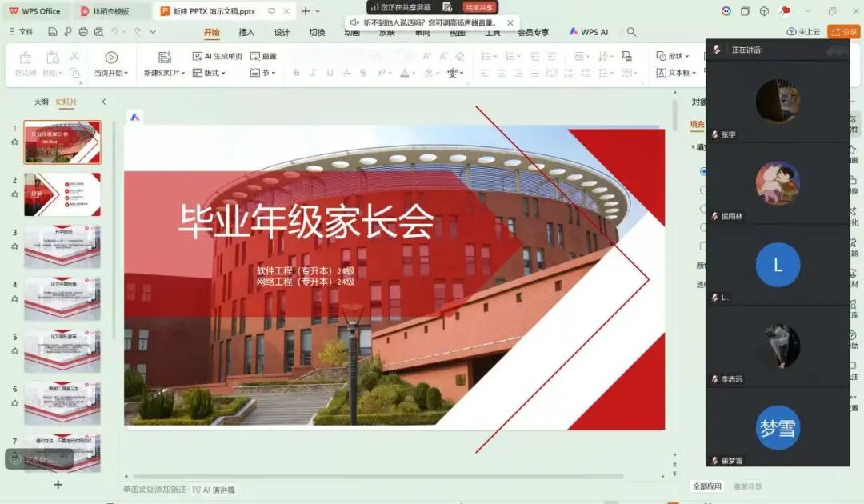Select the second fill radio button option
Viewport: 864px width, 504px height.
pyautogui.click(x=703, y=190)
